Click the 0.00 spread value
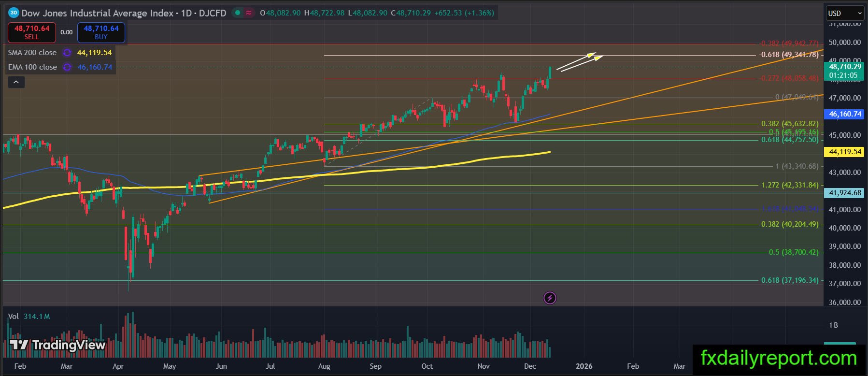The height and width of the screenshot is (376, 868). point(66,32)
